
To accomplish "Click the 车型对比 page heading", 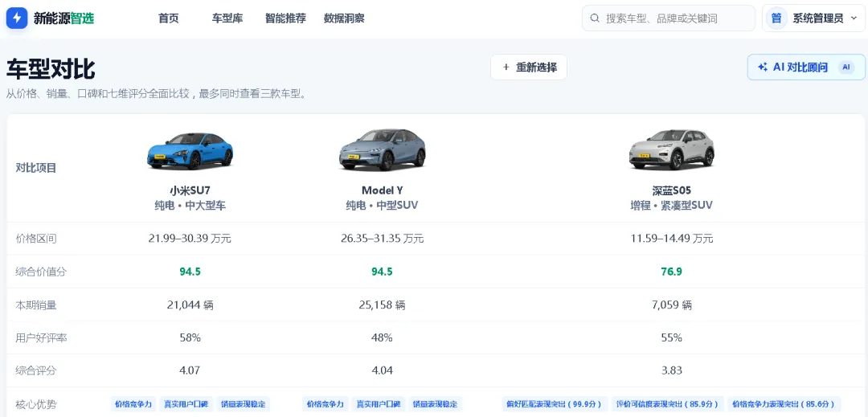I will (x=51, y=70).
